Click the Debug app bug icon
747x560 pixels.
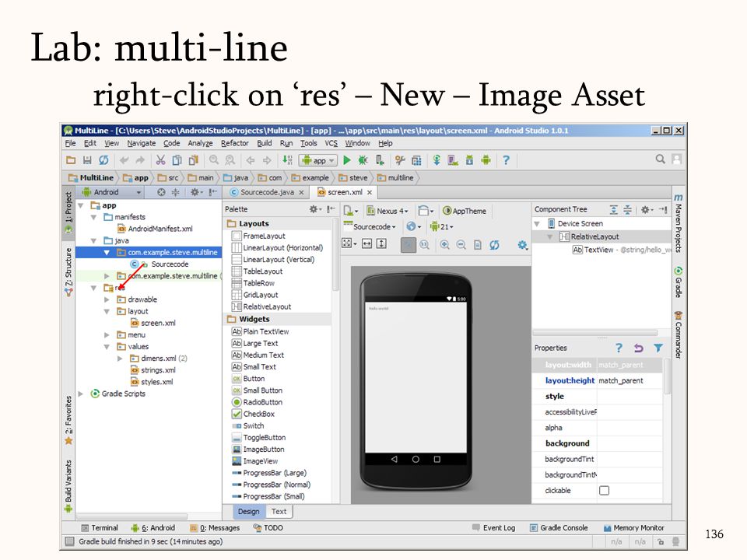pyautogui.click(x=363, y=160)
